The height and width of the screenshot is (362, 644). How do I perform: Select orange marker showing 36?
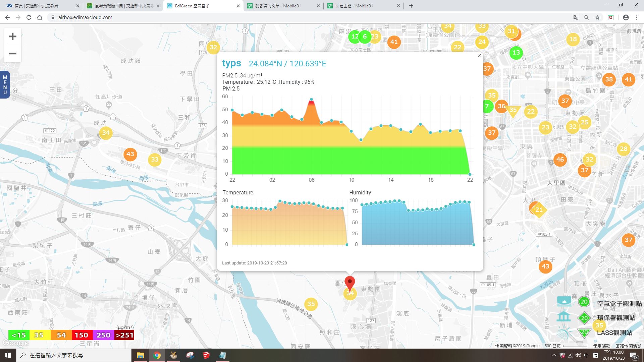pos(501,106)
